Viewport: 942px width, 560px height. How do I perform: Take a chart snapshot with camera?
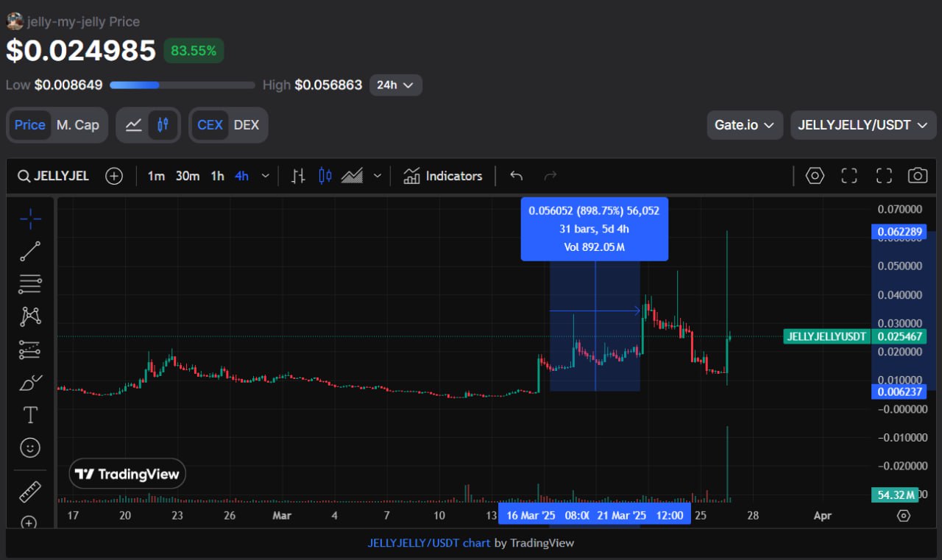coord(918,176)
